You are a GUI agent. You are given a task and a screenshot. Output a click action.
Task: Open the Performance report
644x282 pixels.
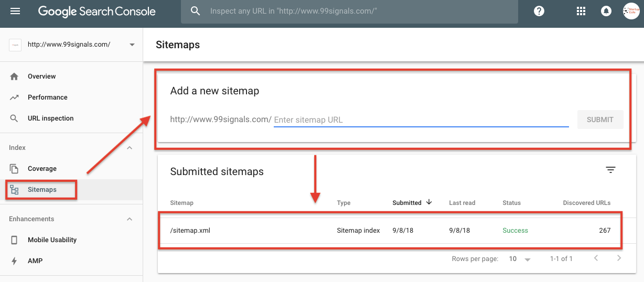tap(47, 97)
